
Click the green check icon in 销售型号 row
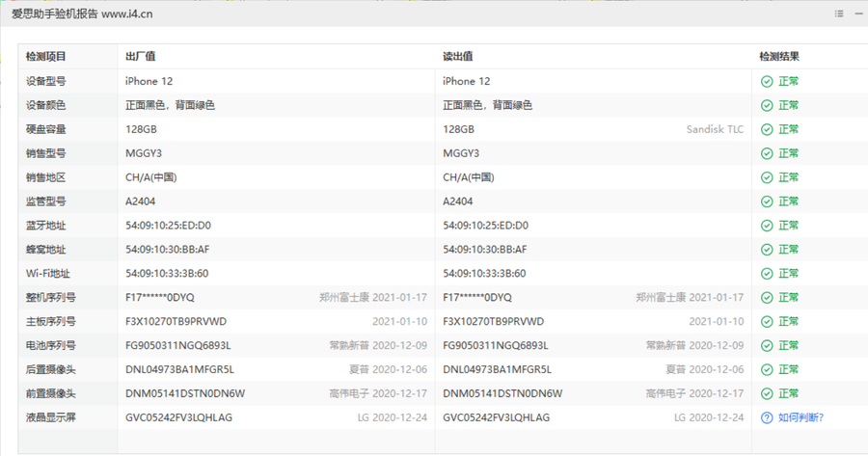point(767,153)
